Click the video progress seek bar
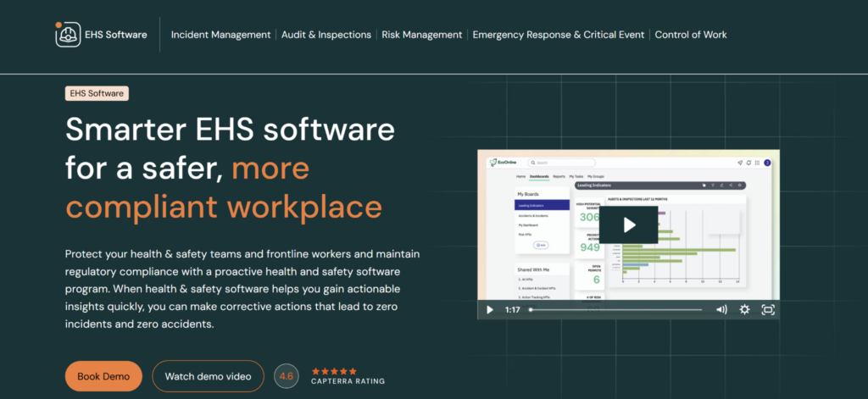 coord(615,310)
